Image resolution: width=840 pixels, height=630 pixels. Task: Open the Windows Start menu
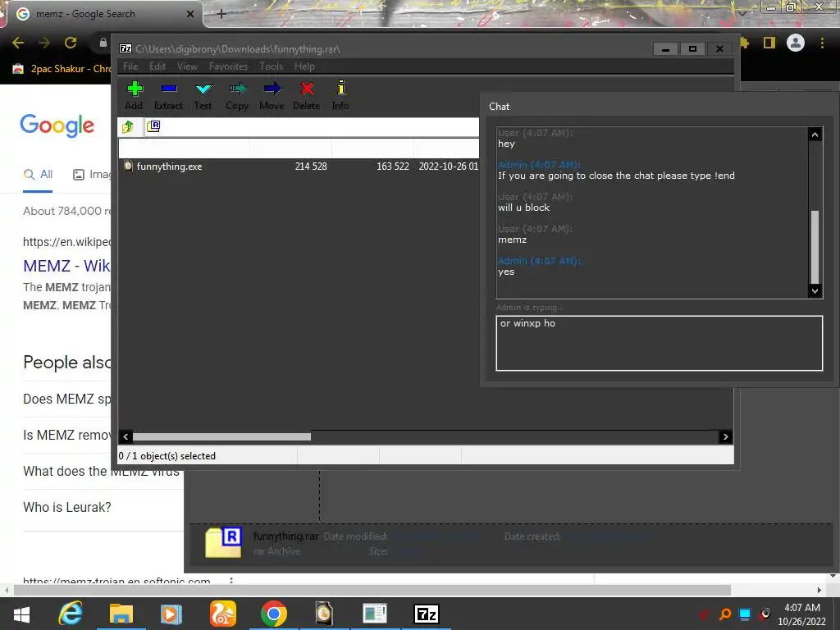point(21,614)
